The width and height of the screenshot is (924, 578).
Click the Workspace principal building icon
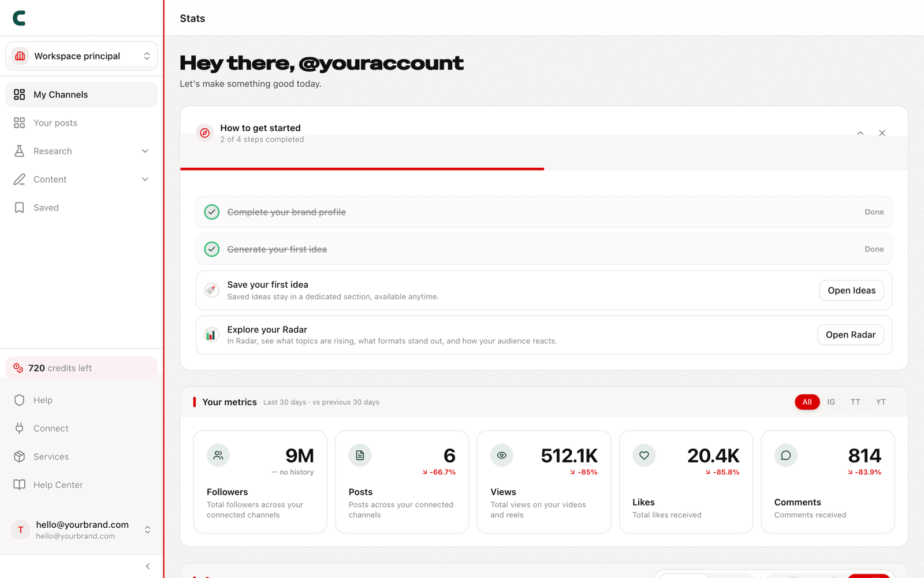(20, 56)
